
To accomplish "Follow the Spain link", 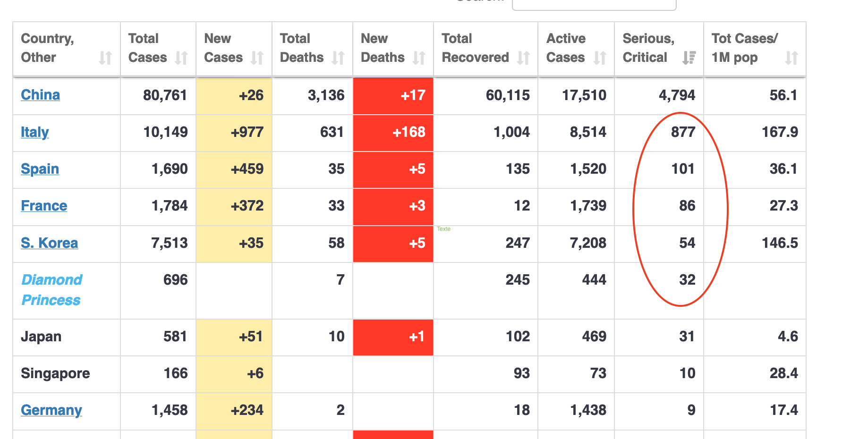I will coord(40,169).
